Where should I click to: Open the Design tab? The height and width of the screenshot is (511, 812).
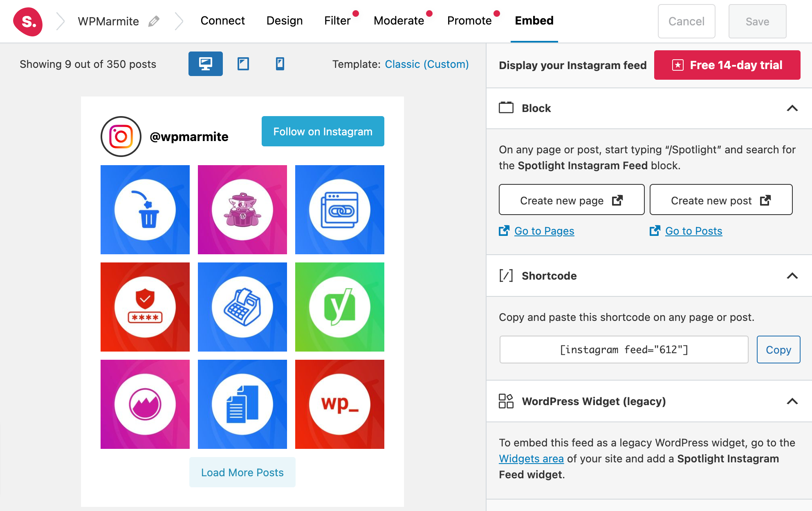point(285,21)
